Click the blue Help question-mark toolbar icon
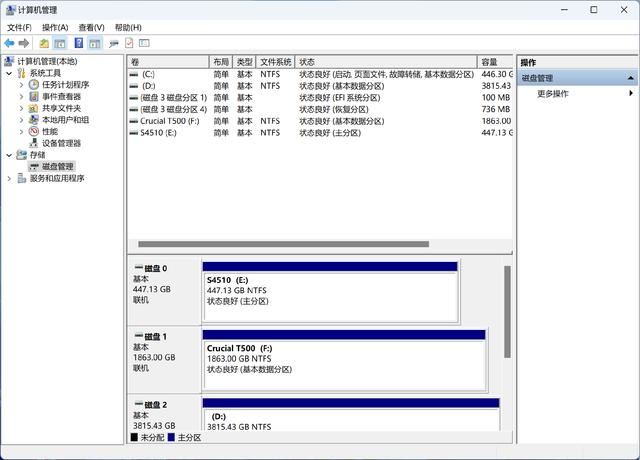 click(78, 44)
